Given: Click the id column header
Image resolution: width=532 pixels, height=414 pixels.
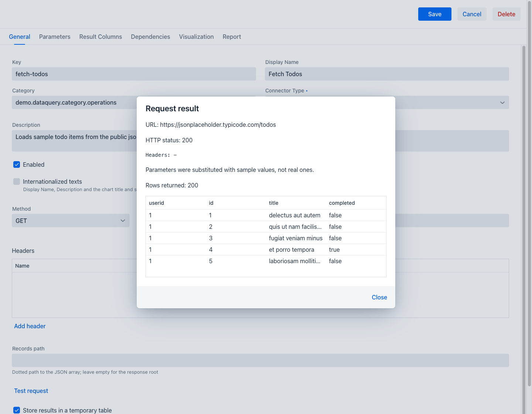Looking at the screenshot, I should (211, 203).
